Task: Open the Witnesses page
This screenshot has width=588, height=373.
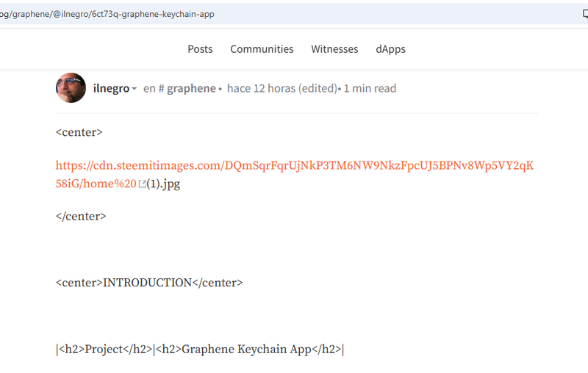Action: coord(334,49)
